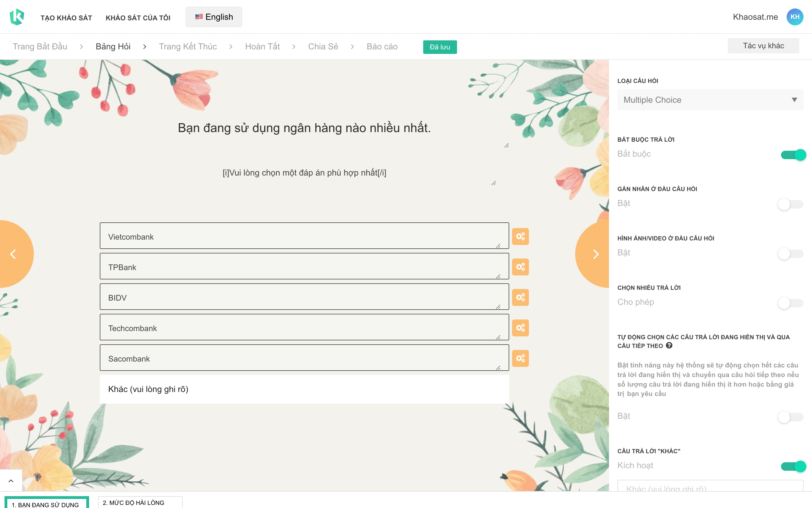Image resolution: width=812 pixels, height=508 pixels.
Task: Toggle Kích hoạt 'Khác' answer switch
Action: coord(793,466)
